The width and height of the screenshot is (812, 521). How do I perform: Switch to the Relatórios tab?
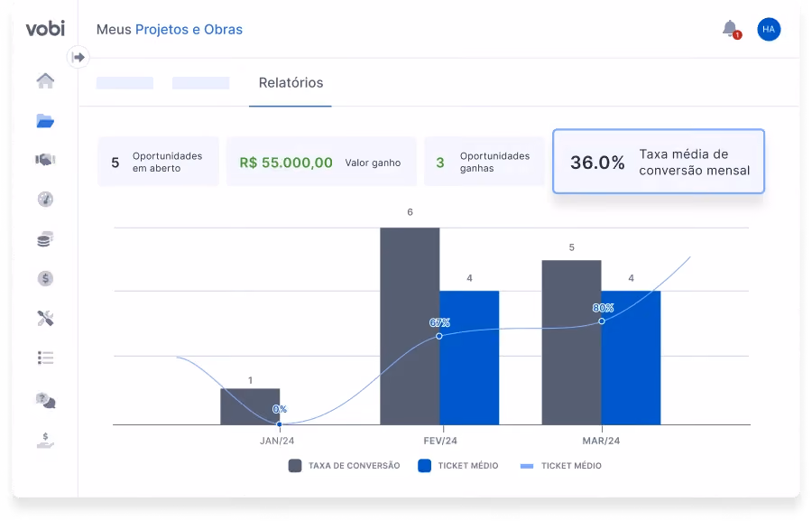pos(291,83)
